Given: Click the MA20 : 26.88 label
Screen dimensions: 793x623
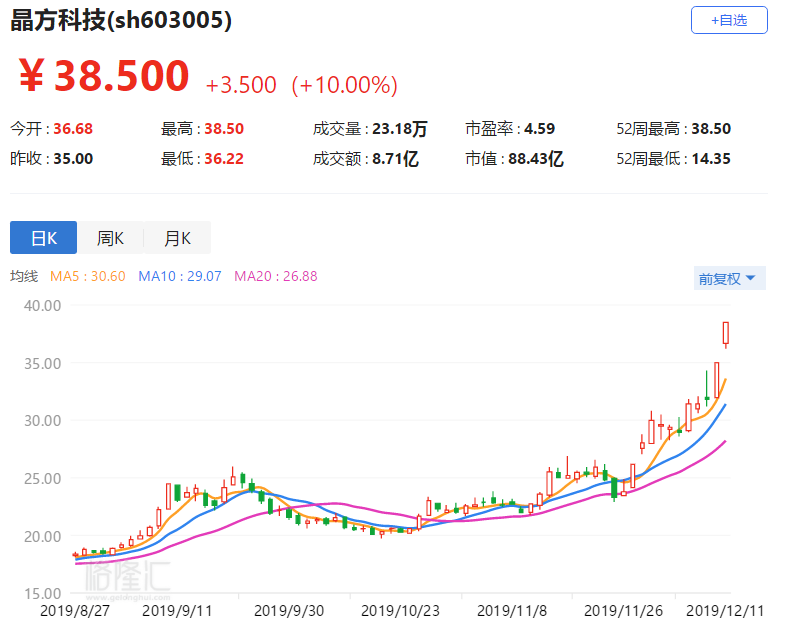Looking at the screenshot, I should tap(276, 276).
